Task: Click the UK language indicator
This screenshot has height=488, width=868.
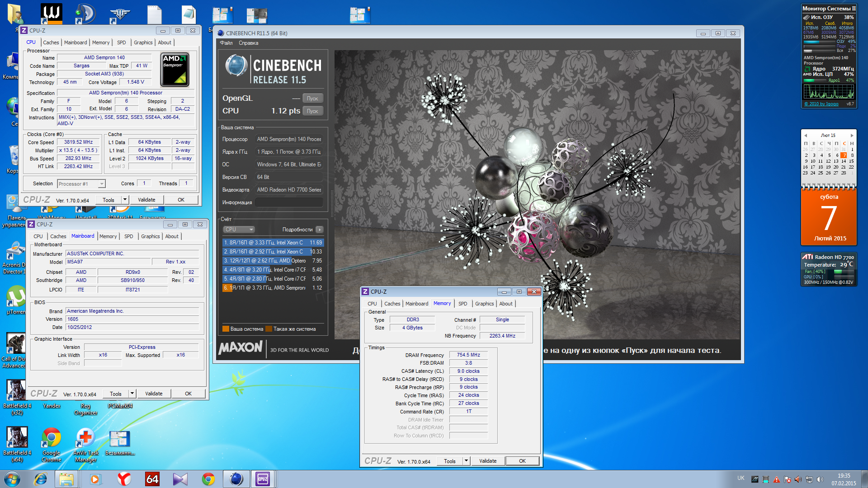Action: [x=741, y=478]
